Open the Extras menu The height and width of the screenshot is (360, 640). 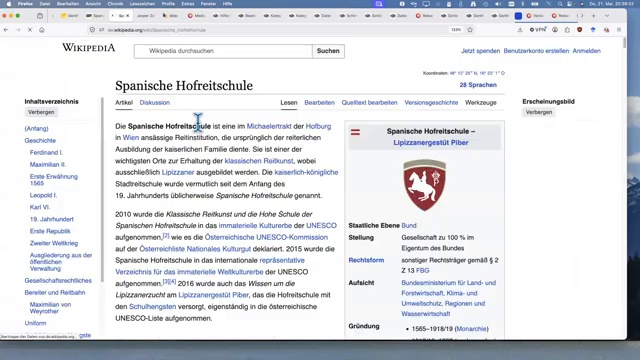[188, 4]
